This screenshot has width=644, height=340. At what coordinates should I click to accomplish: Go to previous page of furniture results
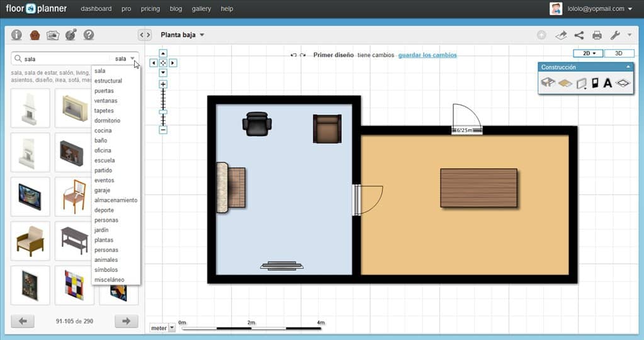click(x=23, y=321)
